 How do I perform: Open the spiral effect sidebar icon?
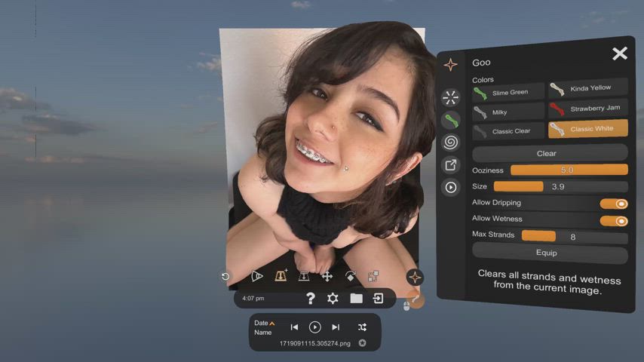(450, 143)
